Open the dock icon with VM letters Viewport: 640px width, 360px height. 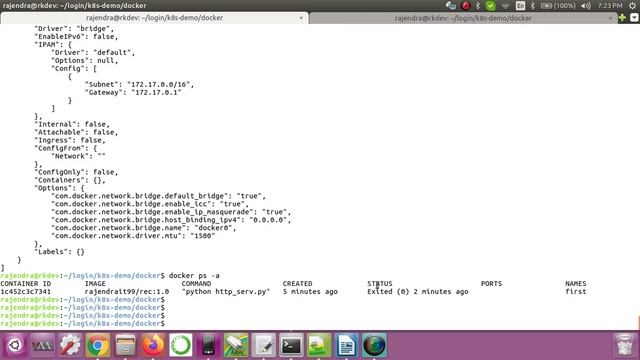pyautogui.click(x=42, y=345)
